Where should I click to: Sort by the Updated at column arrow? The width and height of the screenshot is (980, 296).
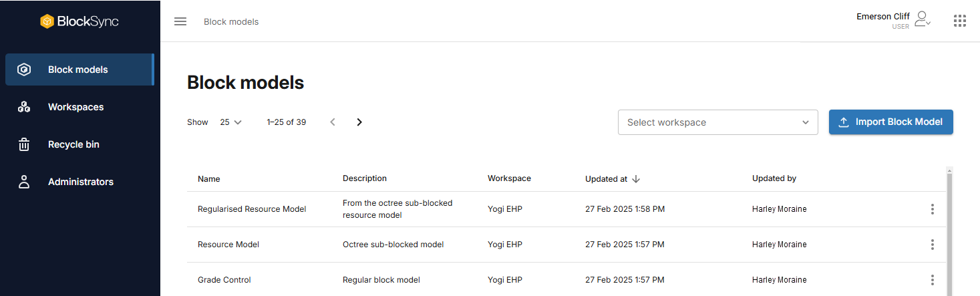pyautogui.click(x=636, y=179)
